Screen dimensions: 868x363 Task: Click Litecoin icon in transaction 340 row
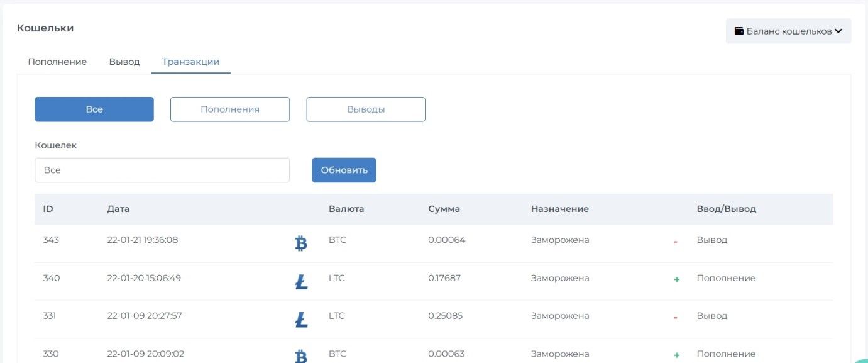tap(301, 282)
